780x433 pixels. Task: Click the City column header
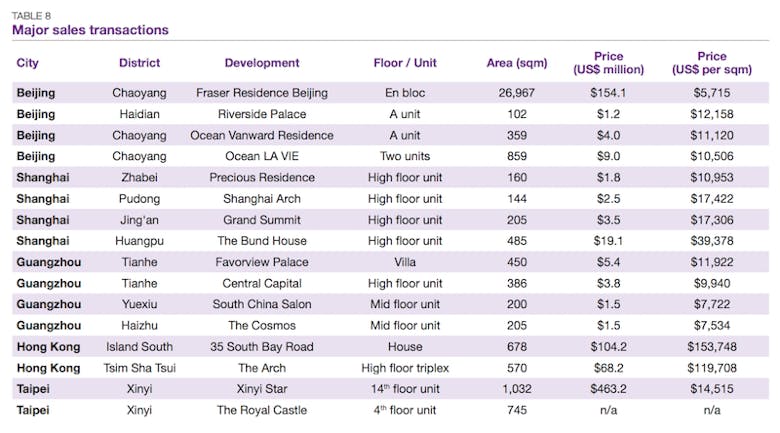(x=27, y=63)
